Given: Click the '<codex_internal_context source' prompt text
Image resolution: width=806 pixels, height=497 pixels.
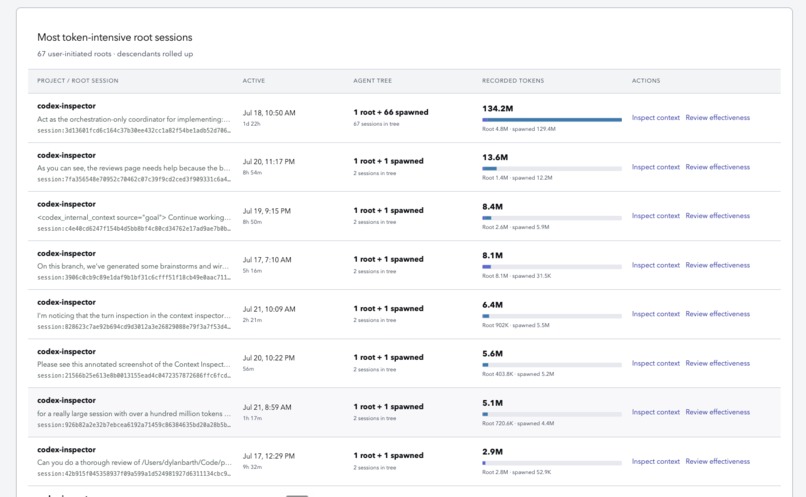Looking at the screenshot, I should tap(134, 217).
